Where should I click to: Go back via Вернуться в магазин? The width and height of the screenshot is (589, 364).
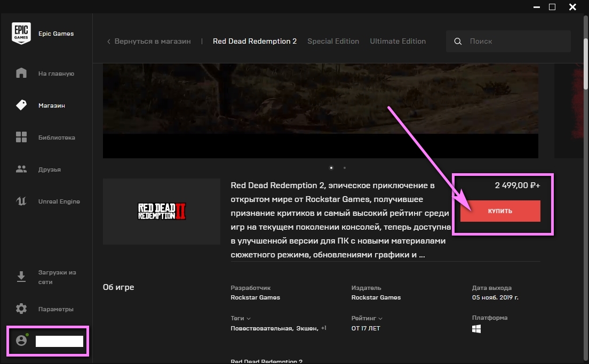click(x=149, y=42)
